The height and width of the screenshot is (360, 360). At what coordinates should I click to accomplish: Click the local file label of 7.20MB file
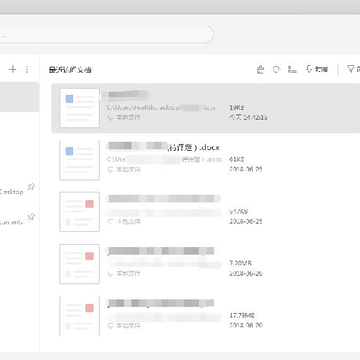(x=124, y=273)
